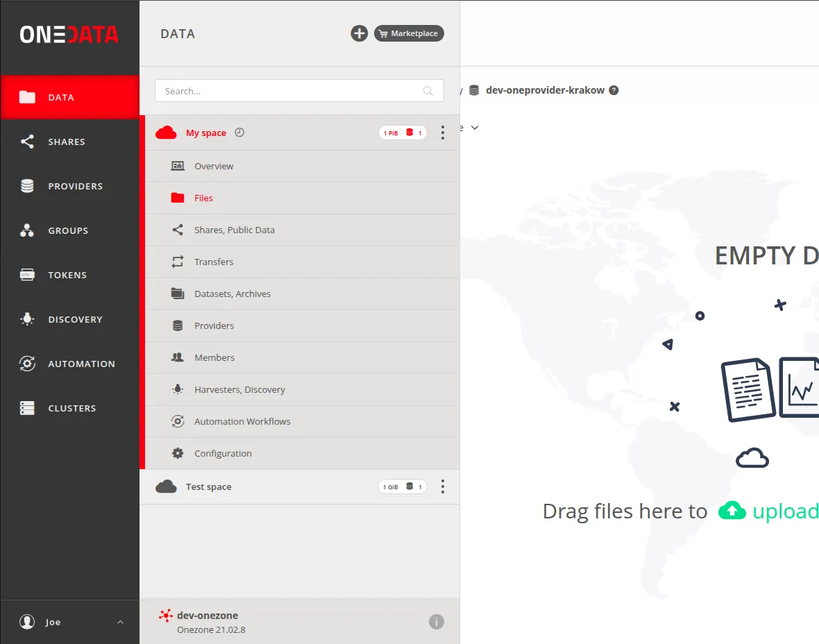Open the Test space three-dot menu
Screen dimensions: 819x644
442,486
